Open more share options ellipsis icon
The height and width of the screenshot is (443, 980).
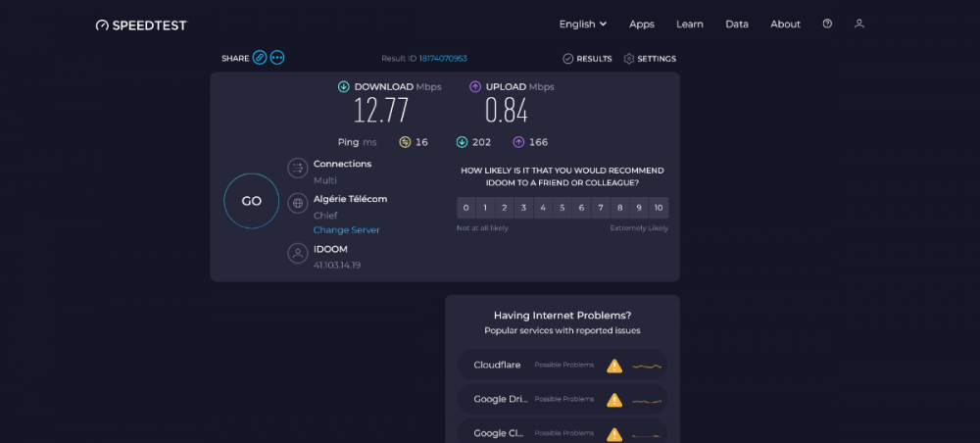277,58
